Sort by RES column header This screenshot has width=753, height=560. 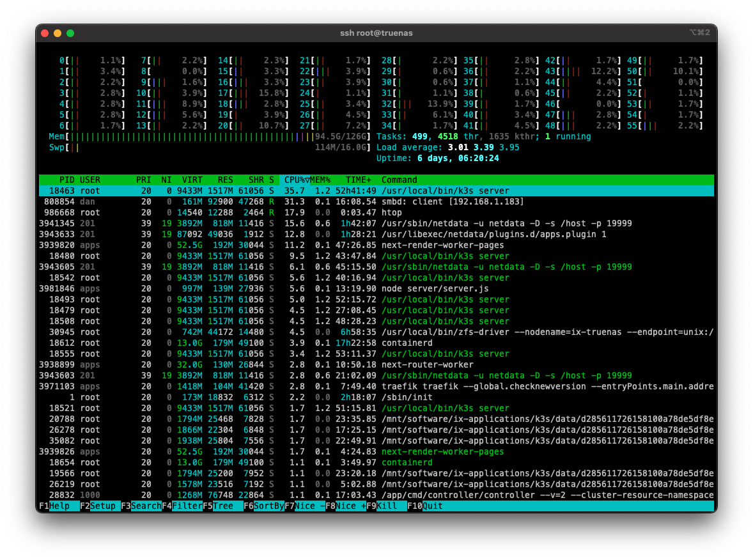click(x=225, y=180)
